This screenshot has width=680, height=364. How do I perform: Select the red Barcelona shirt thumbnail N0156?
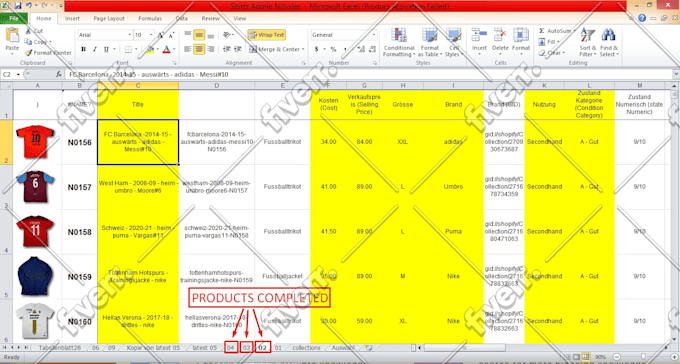coord(35,142)
